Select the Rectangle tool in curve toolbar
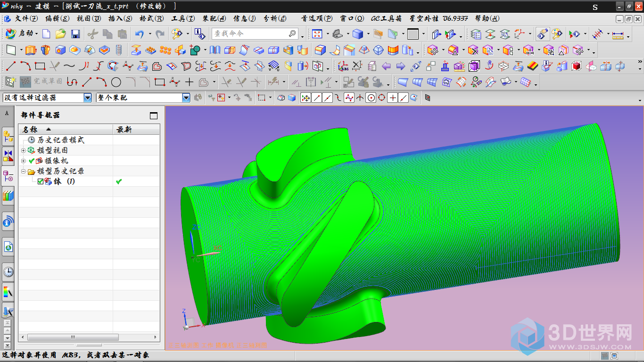 40,66
